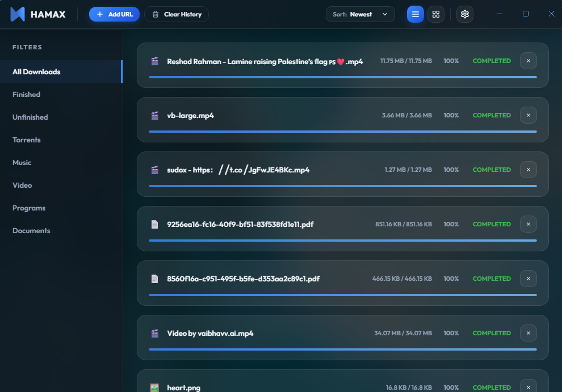
Task: Click the video icon of vaibhavv.ai file
Action: (155, 334)
